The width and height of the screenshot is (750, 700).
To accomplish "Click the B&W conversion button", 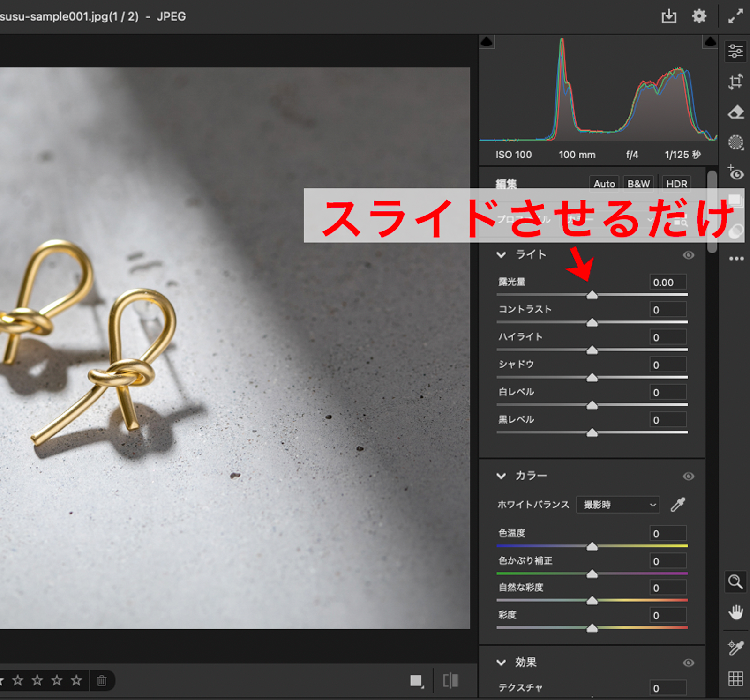I will tap(638, 184).
